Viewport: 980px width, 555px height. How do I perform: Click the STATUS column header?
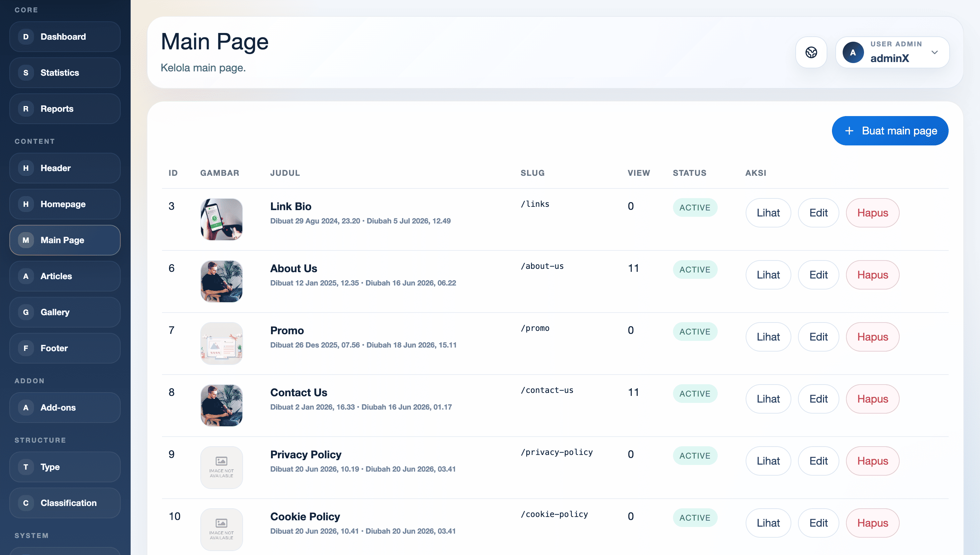tap(689, 173)
